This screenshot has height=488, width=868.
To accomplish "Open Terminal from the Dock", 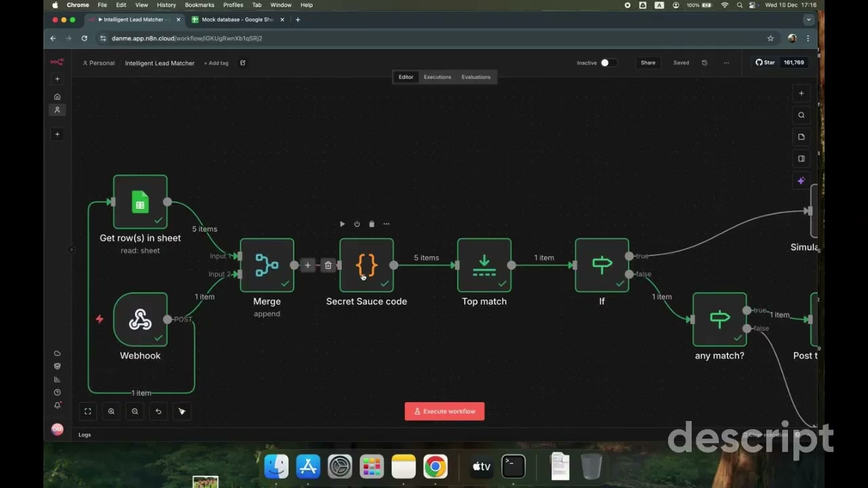I will [513, 466].
